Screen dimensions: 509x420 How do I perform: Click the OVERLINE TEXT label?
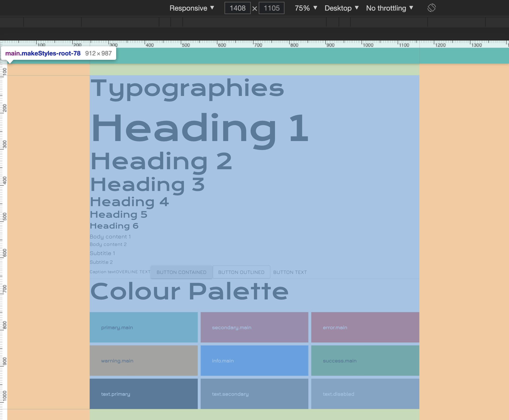tap(133, 272)
